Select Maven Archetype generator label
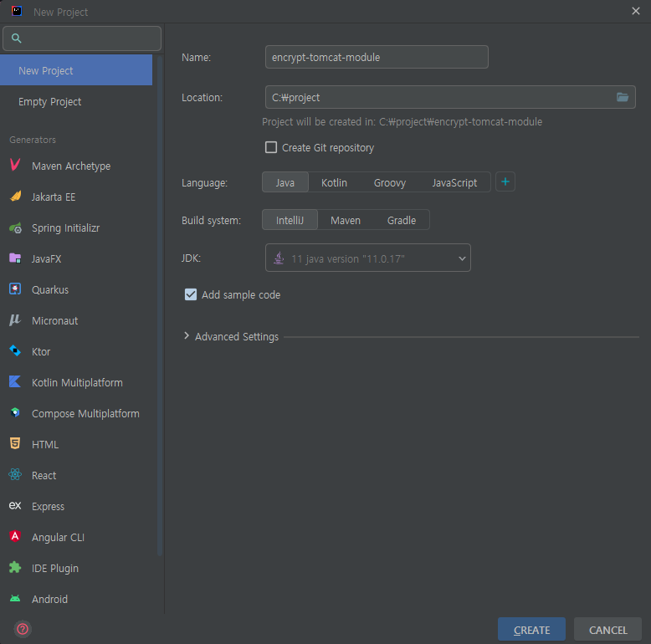The height and width of the screenshot is (644, 651). pyautogui.click(x=71, y=166)
